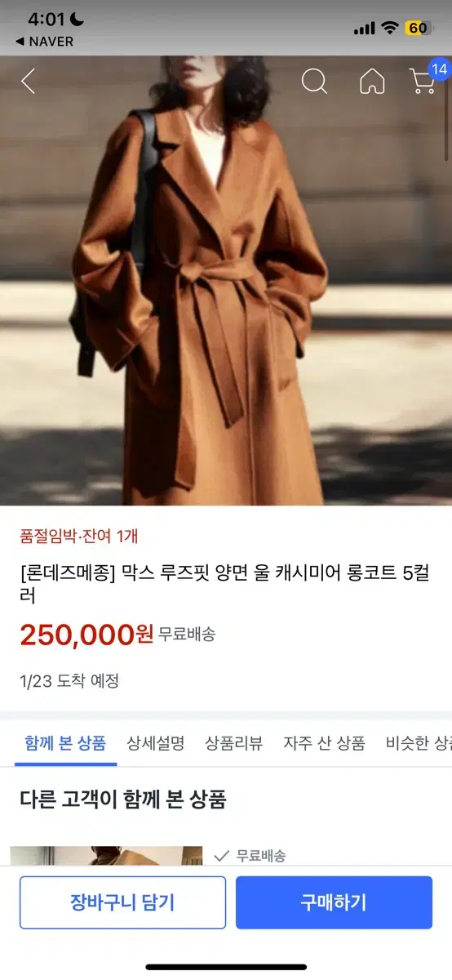The image size is (452, 980).
Task: Tap the 250,000원 price text
Action: [86, 635]
